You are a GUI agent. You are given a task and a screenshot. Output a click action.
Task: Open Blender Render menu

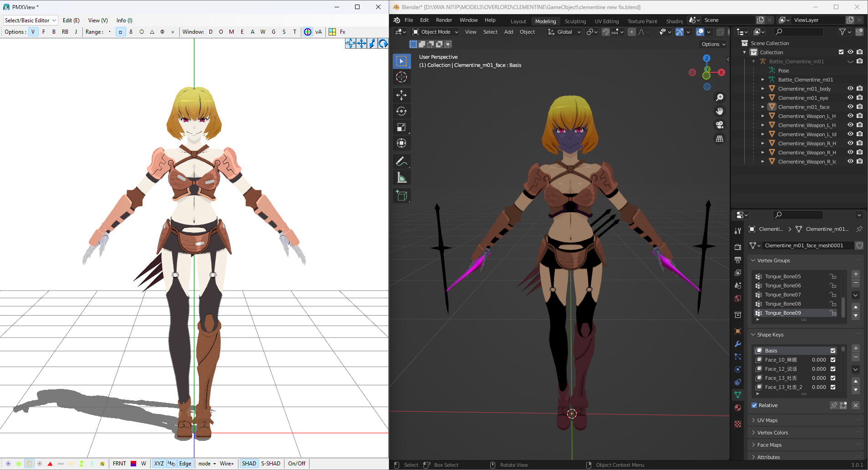(444, 20)
